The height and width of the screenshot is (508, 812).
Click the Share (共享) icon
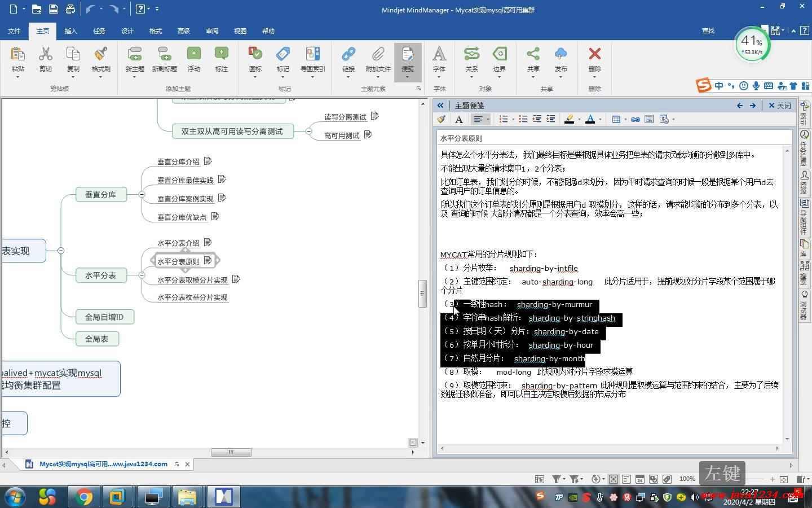tap(533, 54)
